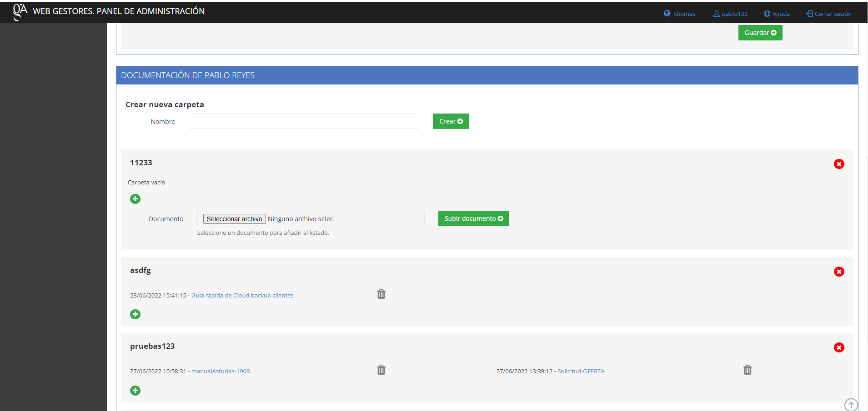Open the pablo123 user menu
The image size is (868, 411).
pyautogui.click(x=730, y=14)
